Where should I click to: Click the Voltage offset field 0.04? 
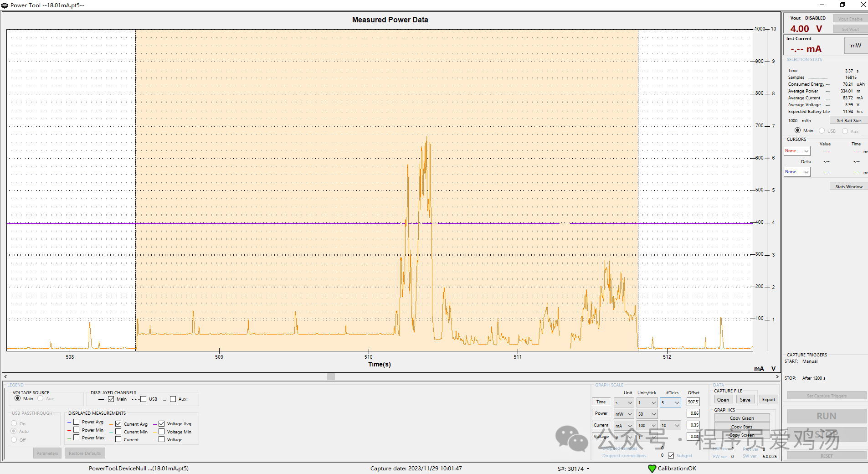[x=693, y=437]
